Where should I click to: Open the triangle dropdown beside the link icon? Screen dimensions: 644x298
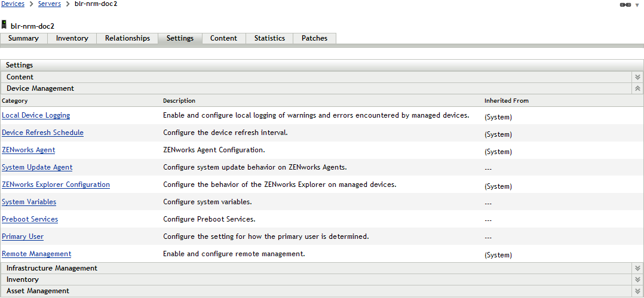click(637, 5)
